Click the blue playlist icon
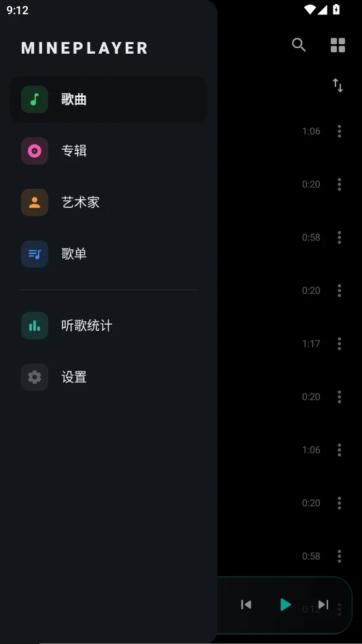 (x=35, y=254)
